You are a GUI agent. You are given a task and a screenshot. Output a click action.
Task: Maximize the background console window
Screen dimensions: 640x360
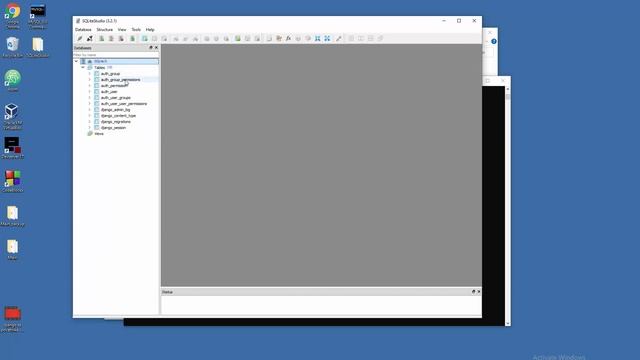tap(487, 81)
